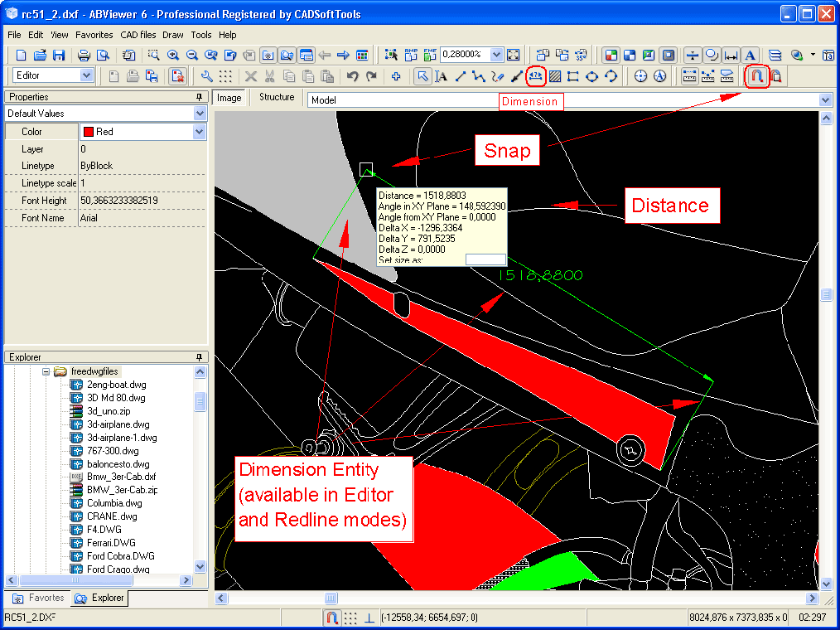Select the Ellipse drawing tool
This screenshot has width=840, height=630.
click(592, 76)
